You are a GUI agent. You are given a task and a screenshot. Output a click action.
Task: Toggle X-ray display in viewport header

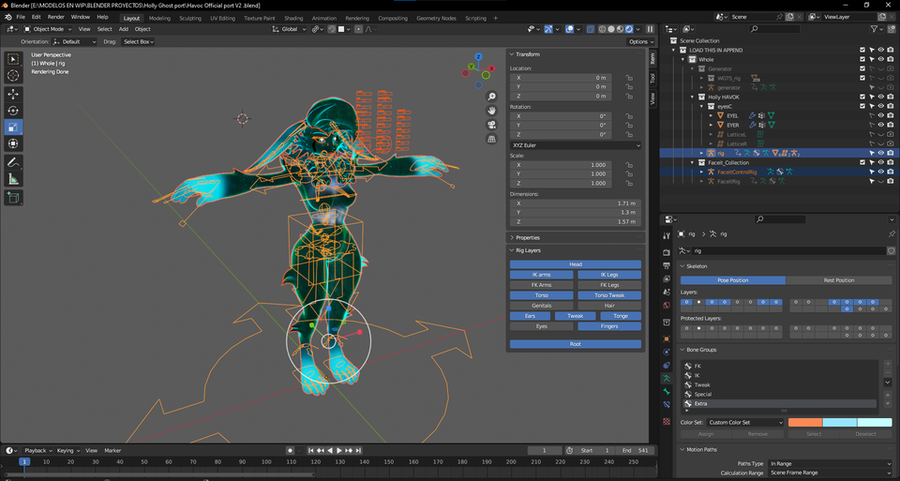coord(590,29)
